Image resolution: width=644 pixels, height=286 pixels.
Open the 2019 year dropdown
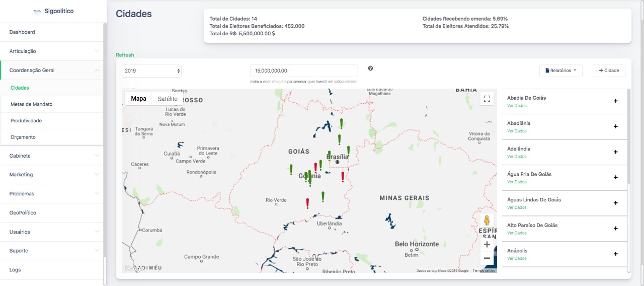[151, 71]
